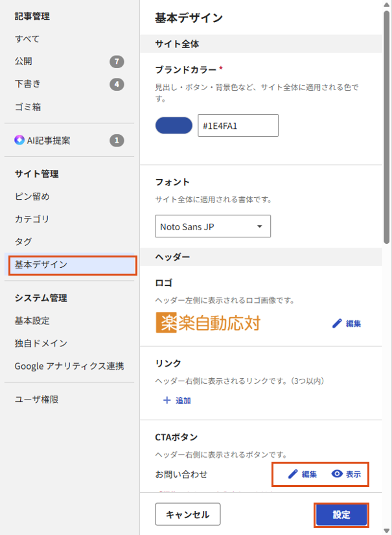The height and width of the screenshot is (535, 392).
Task: Click the #1E4FA1 color code field
Action: pyautogui.click(x=238, y=126)
